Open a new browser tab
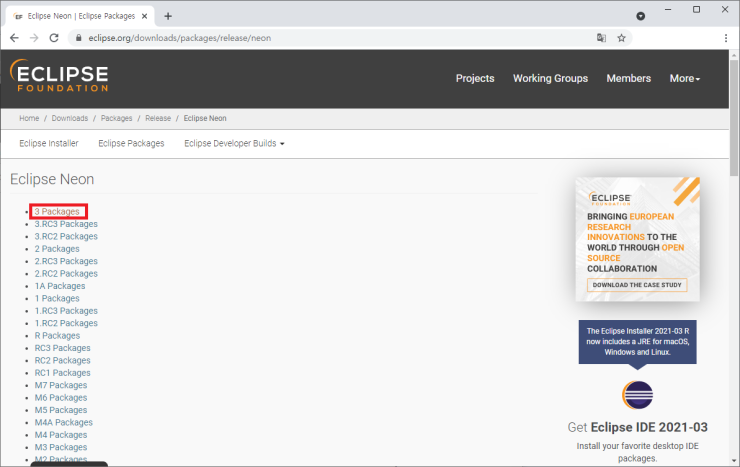The width and height of the screenshot is (740, 467). [168, 15]
